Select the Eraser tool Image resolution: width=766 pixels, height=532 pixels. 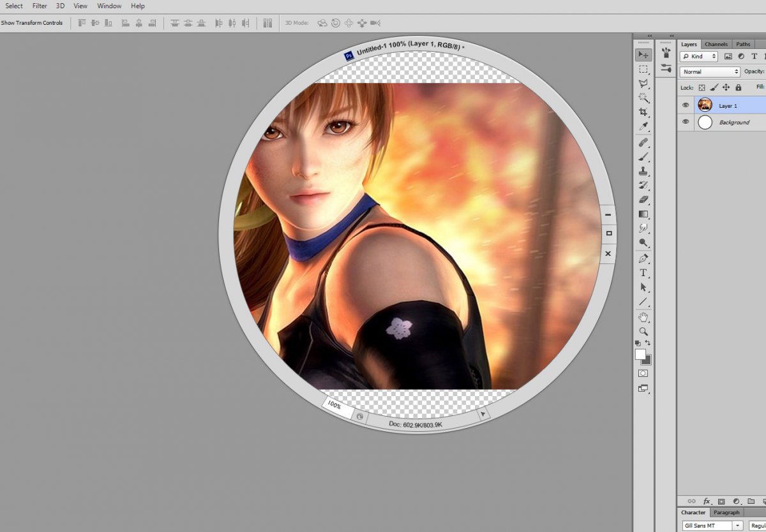click(643, 200)
